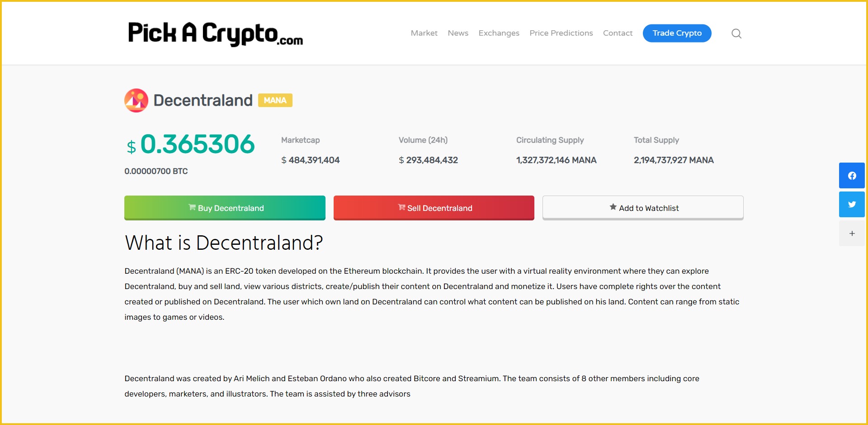This screenshot has width=868, height=425.
Task: Click the cart icon on Buy Decentraland
Action: coord(192,208)
